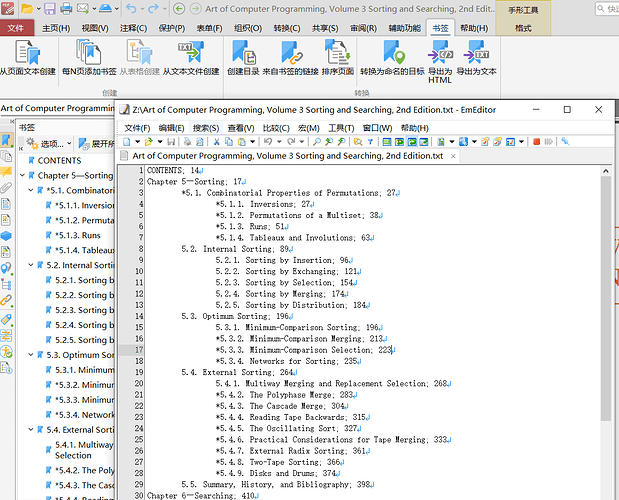619x500 pixels.
Task: Click the open folder icon in the PDF editor's quick access toolbar
Action: [27, 8]
